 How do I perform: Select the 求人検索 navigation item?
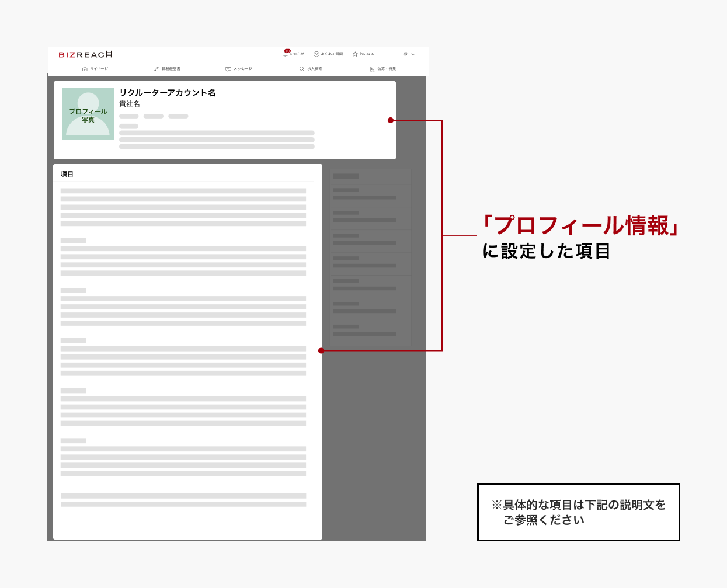[315, 69]
